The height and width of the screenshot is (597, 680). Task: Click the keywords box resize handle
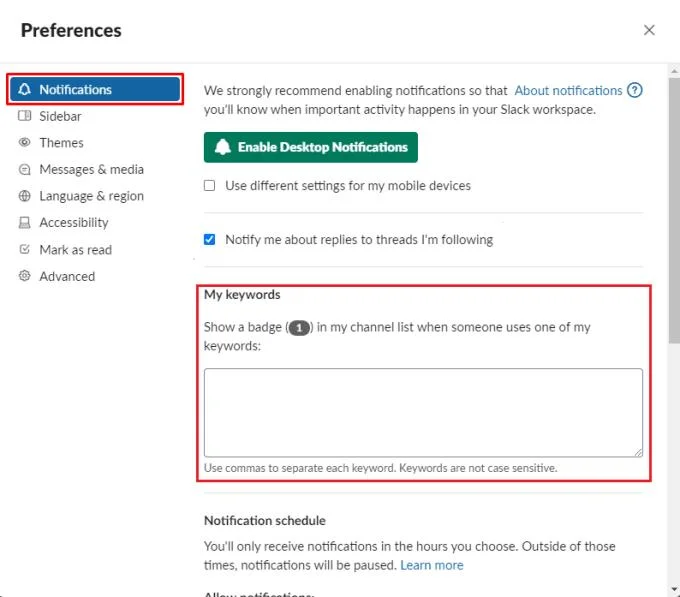(638, 452)
